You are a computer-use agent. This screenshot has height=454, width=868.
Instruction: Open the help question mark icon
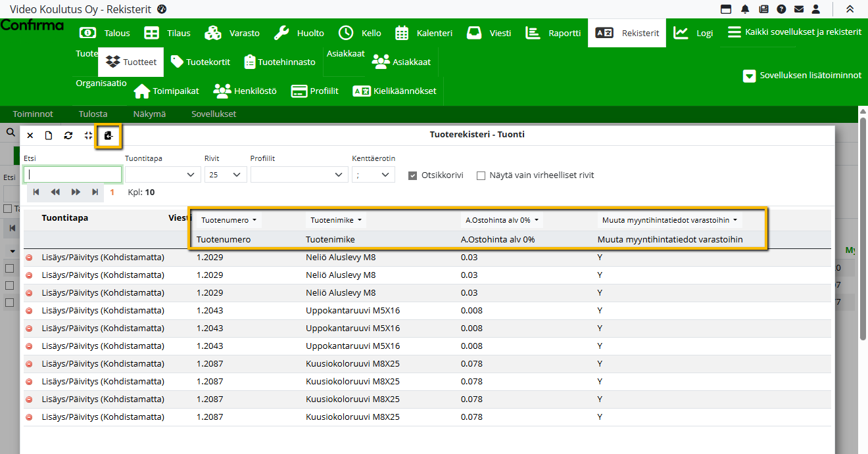[781, 9]
